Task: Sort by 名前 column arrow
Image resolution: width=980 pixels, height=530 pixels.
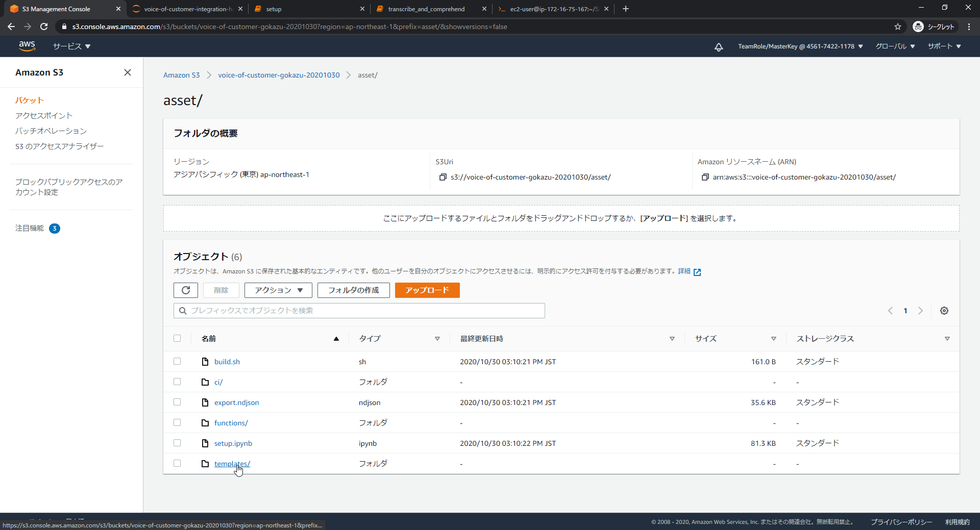Action: 336,339
